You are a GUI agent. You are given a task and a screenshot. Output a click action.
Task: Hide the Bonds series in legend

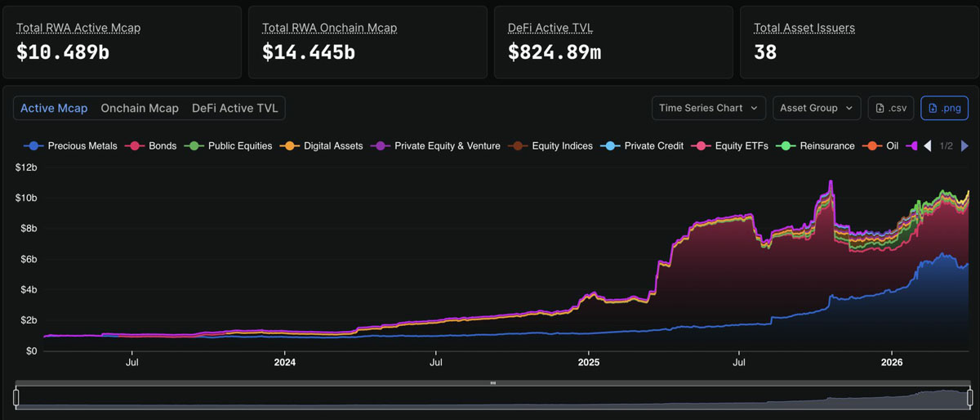[162, 146]
